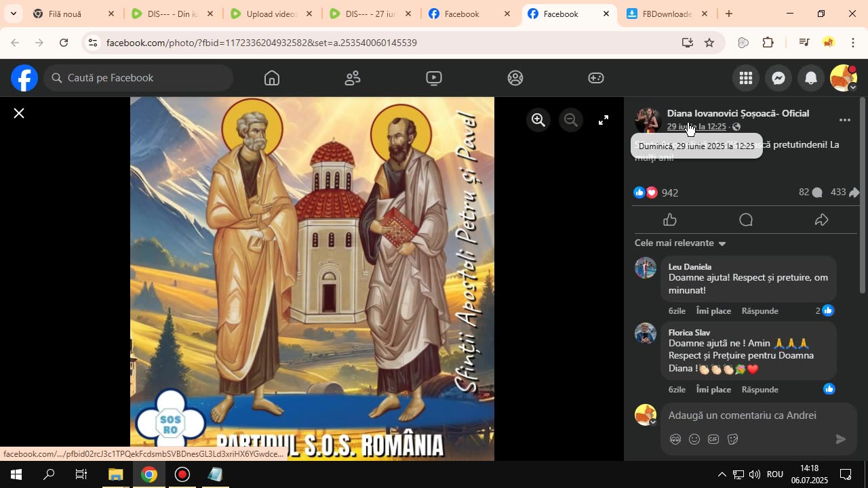Screen dimensions: 868x488
Task: Open the Messenger icon
Action: (778, 78)
